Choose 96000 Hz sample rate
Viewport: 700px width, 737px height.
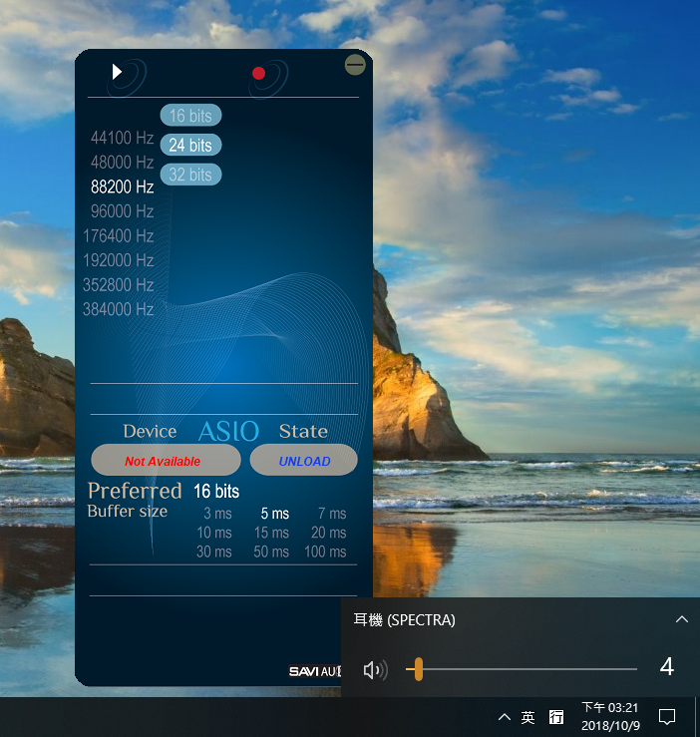point(123,211)
